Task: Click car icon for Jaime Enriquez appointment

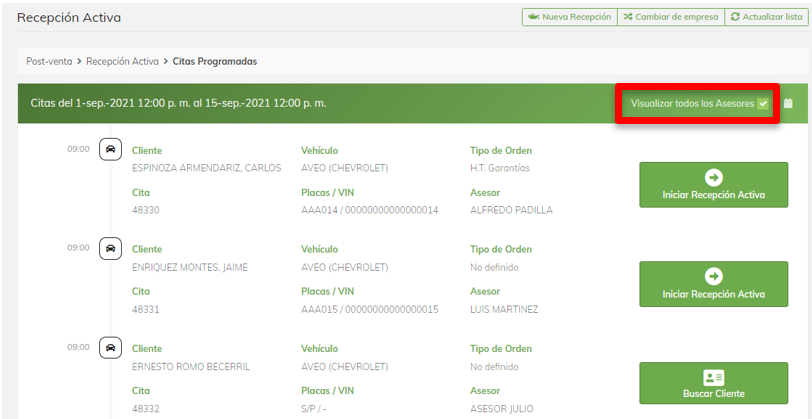Action: click(x=111, y=248)
